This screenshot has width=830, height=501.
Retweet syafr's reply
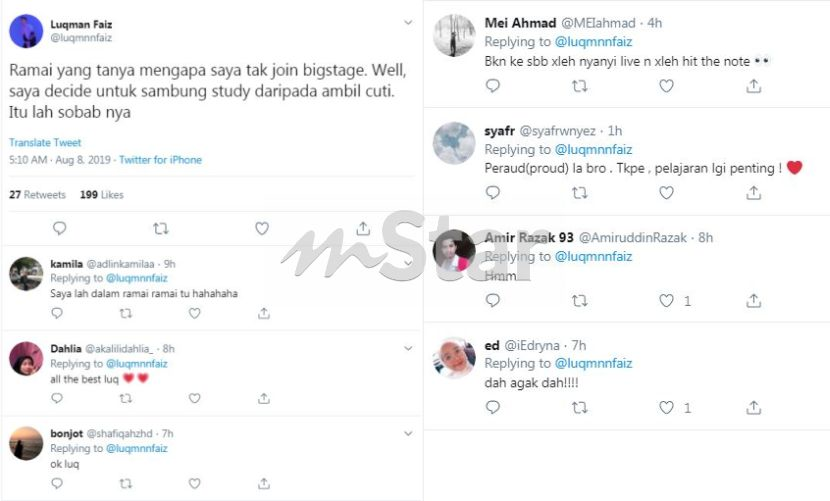pos(580,193)
